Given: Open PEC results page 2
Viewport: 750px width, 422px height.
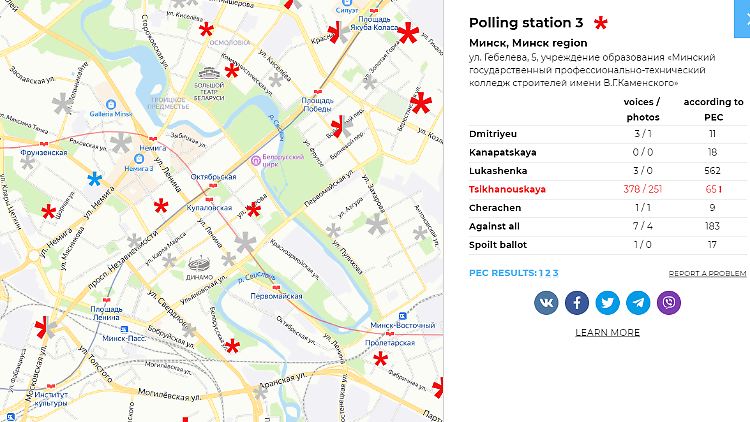Looking at the screenshot, I should point(548,273).
